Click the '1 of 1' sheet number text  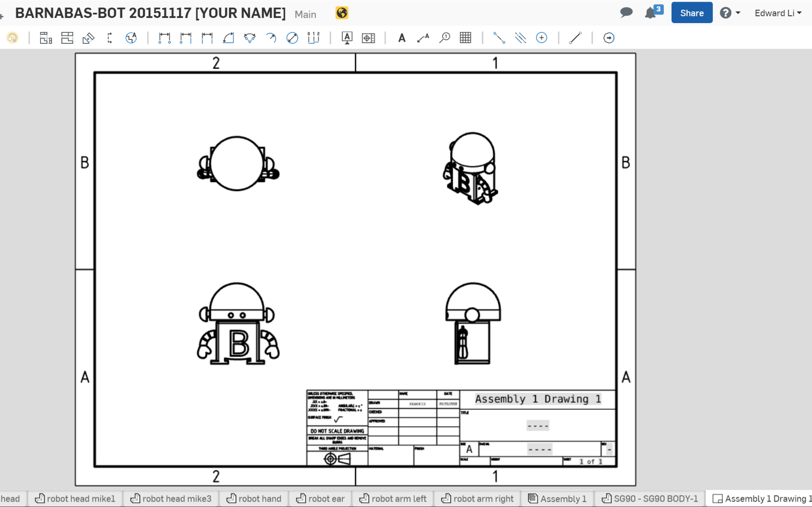point(590,462)
